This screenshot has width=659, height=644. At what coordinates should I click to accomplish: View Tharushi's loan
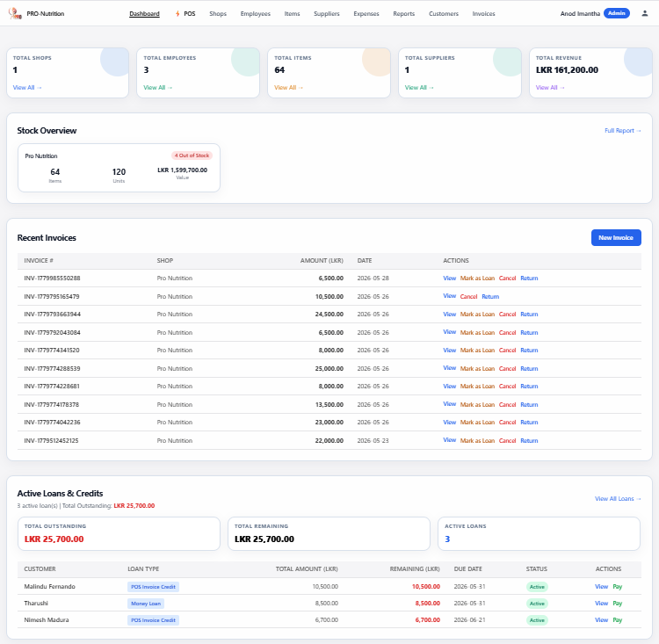601,604
